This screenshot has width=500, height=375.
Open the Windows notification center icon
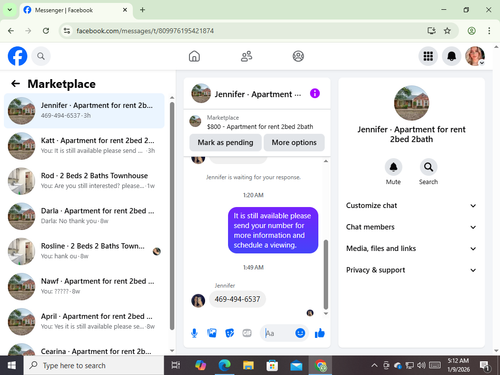click(484, 365)
